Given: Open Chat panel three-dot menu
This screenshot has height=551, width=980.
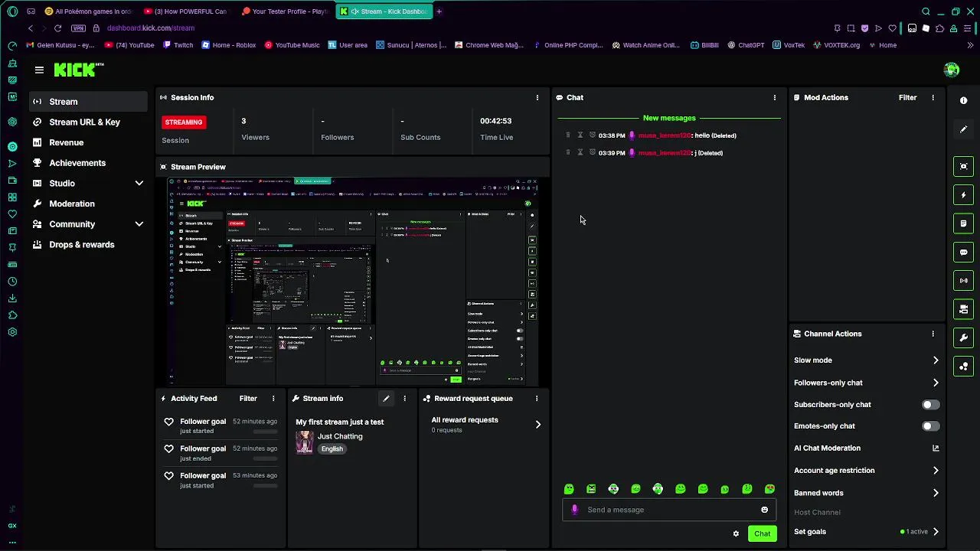Looking at the screenshot, I should (x=775, y=98).
